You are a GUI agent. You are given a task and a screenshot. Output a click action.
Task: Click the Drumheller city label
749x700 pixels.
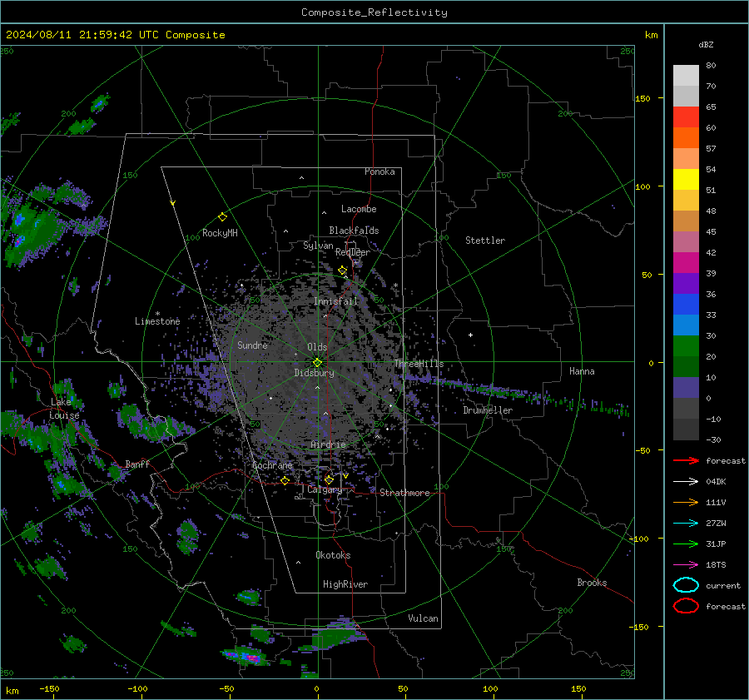click(x=488, y=410)
